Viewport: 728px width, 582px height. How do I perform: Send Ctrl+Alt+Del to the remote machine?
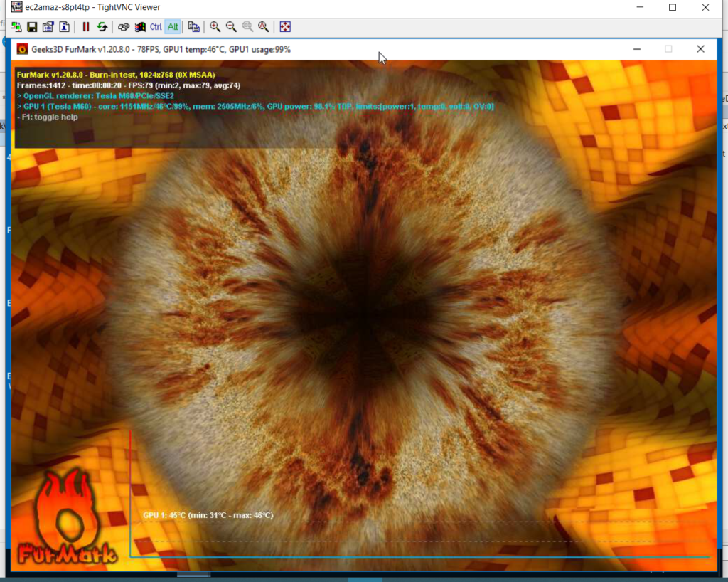click(x=124, y=27)
